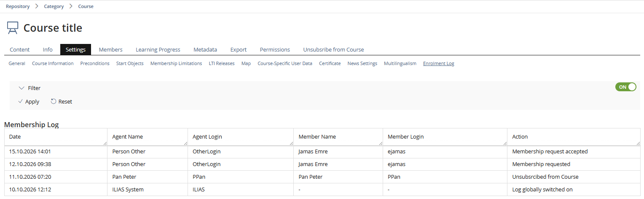Click the Reset filter button
Image resolution: width=644 pixels, height=199 pixels.
(x=62, y=101)
